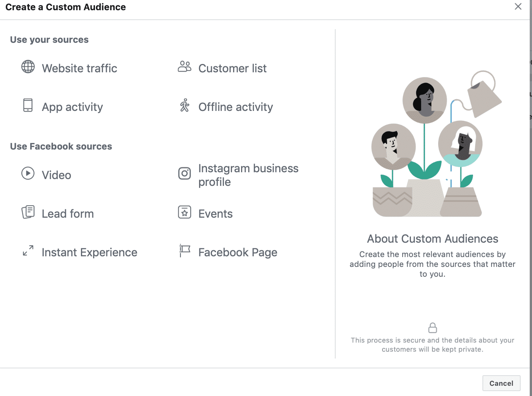The width and height of the screenshot is (532, 396).
Task: Select the Instagram camera icon
Action: point(185,173)
